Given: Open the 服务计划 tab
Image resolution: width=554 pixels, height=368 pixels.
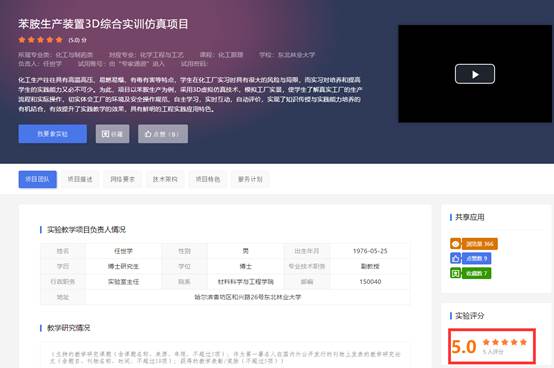Looking at the screenshot, I should point(250,179).
